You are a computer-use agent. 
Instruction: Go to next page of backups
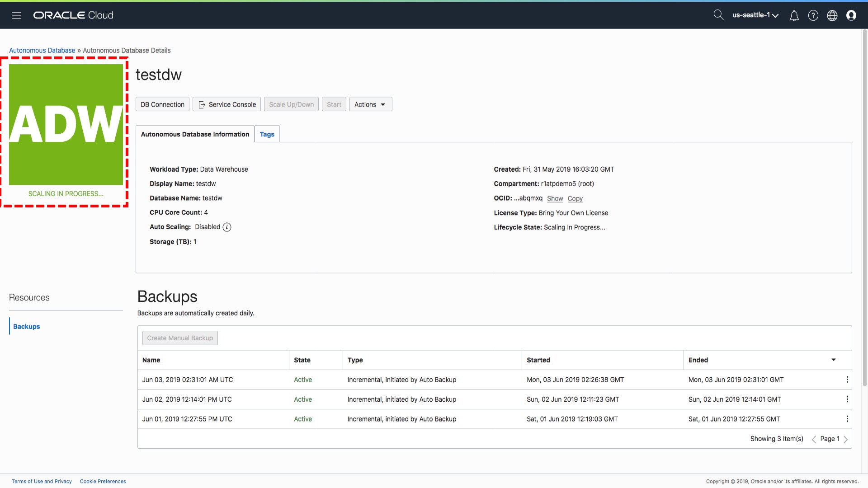(845, 439)
